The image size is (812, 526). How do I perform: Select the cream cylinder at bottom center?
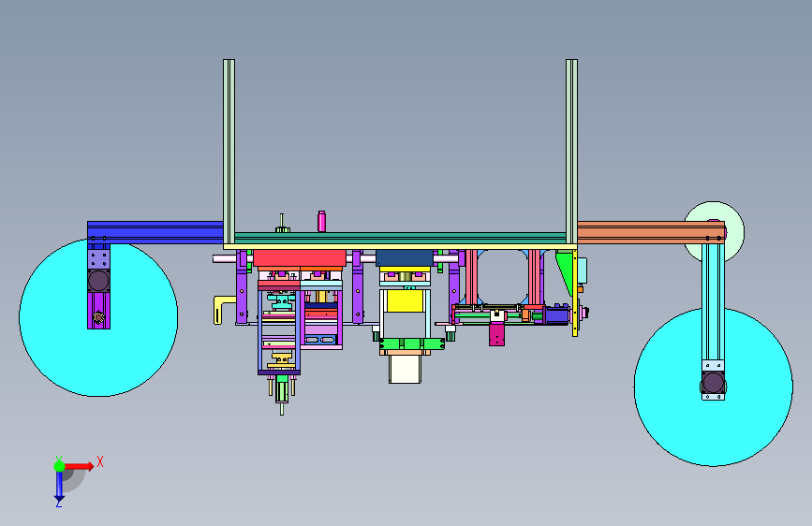405,369
